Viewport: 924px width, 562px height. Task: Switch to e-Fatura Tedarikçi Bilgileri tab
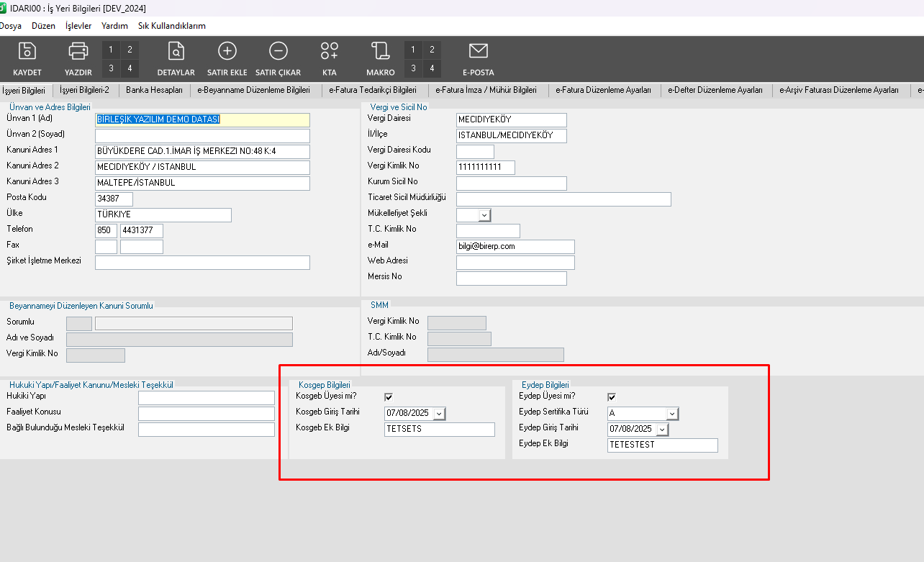click(373, 90)
